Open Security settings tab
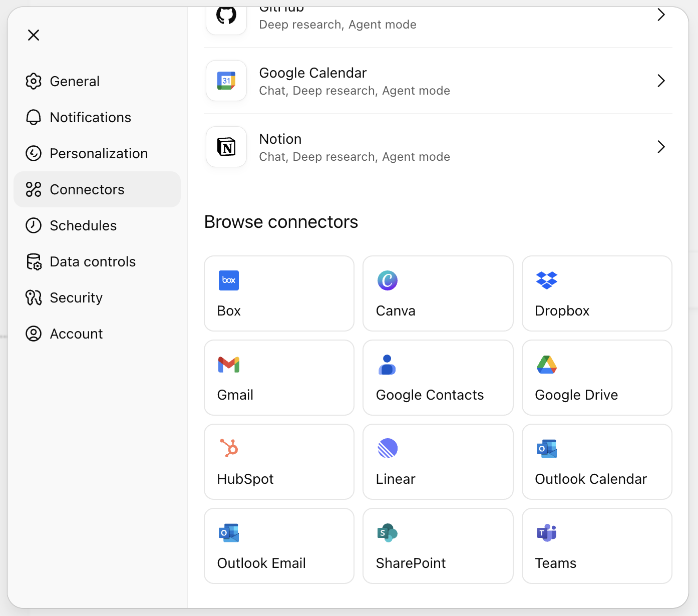 click(x=97, y=297)
